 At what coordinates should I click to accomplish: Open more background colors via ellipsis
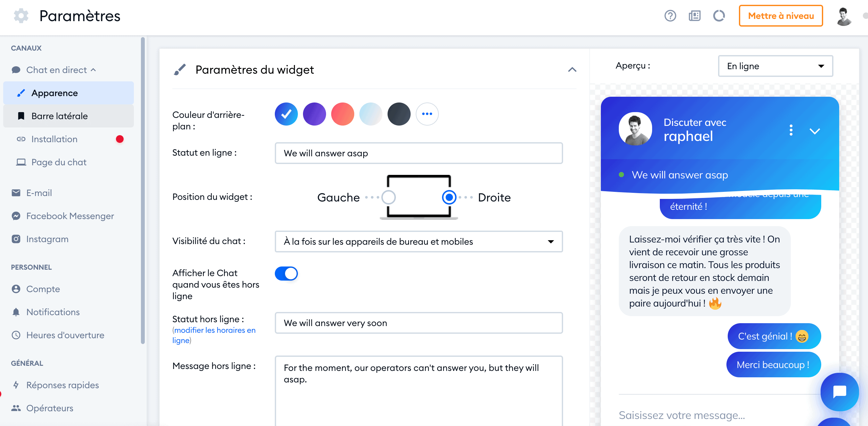[x=427, y=114]
